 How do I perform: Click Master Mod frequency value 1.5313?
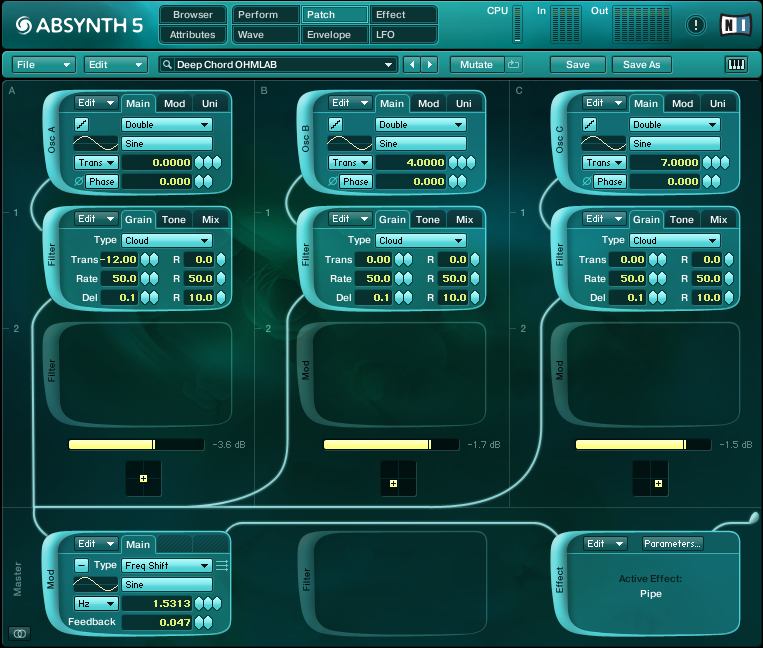[157, 603]
